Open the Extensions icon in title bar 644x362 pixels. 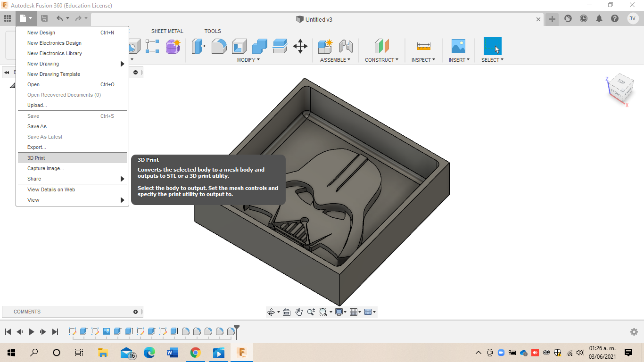coord(568,18)
